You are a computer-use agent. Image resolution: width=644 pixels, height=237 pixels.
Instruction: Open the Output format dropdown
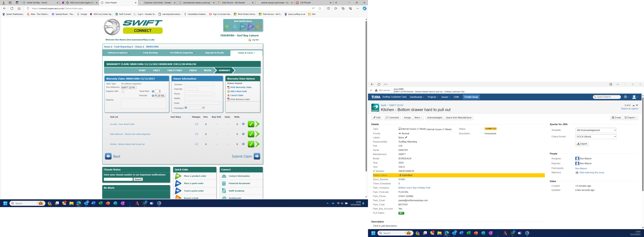596,136
